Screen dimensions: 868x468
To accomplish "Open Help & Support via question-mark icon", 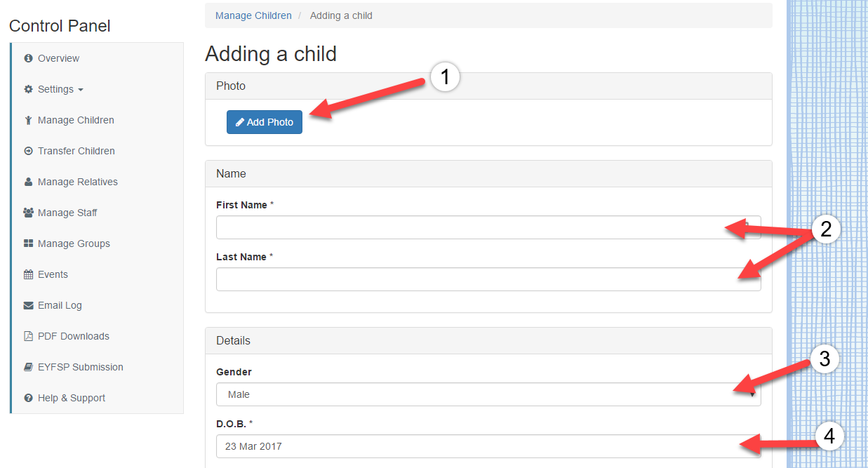I will 29,398.
